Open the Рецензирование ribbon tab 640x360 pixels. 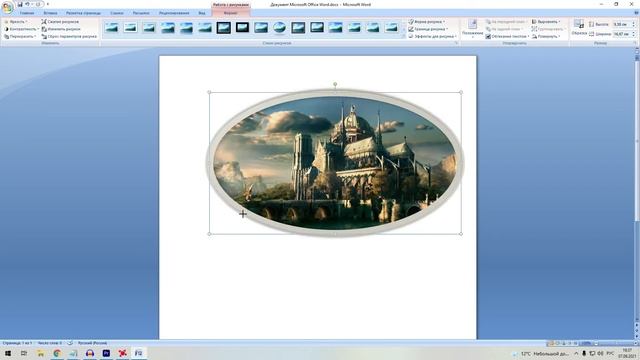pos(174,13)
